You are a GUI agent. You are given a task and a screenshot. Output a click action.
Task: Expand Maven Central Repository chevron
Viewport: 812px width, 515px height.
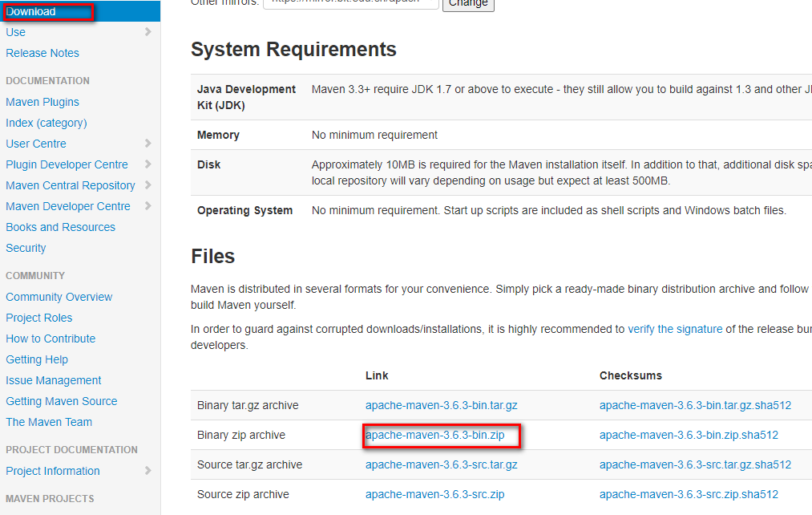click(148, 185)
